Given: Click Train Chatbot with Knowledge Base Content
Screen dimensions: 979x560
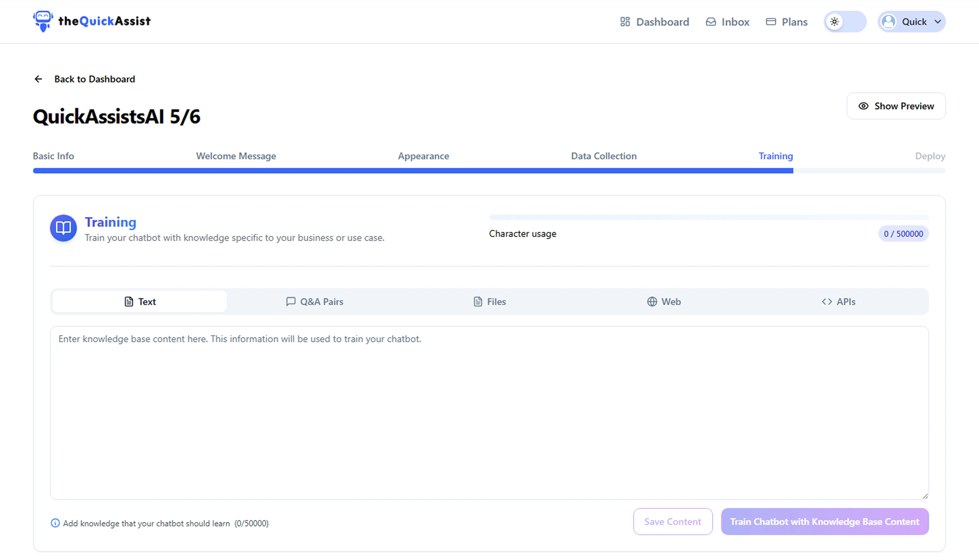Looking at the screenshot, I should pyautogui.click(x=824, y=522).
